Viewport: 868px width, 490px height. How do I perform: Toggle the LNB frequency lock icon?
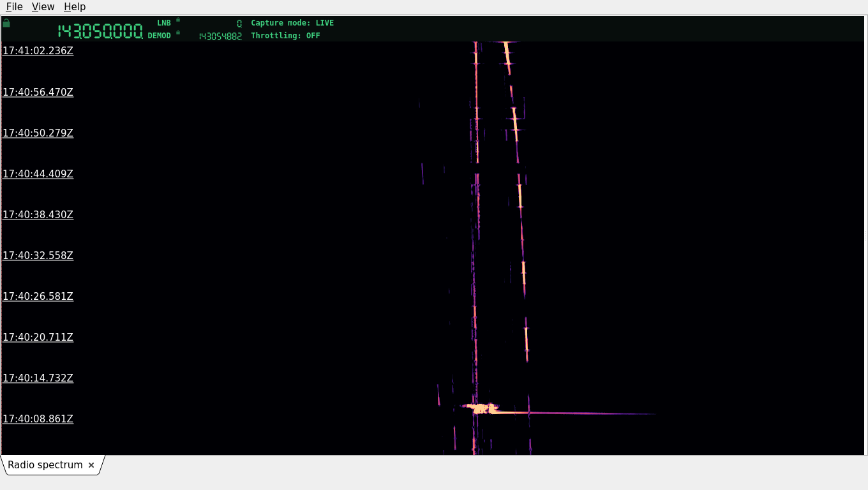pyautogui.click(x=178, y=20)
